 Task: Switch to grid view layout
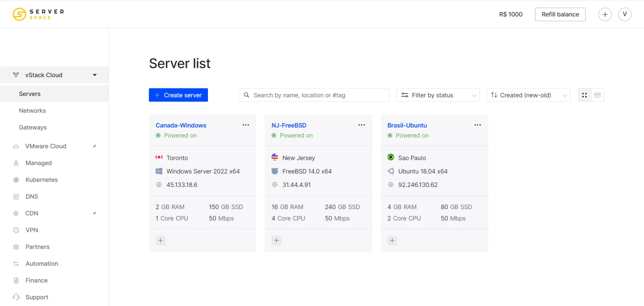(x=584, y=95)
